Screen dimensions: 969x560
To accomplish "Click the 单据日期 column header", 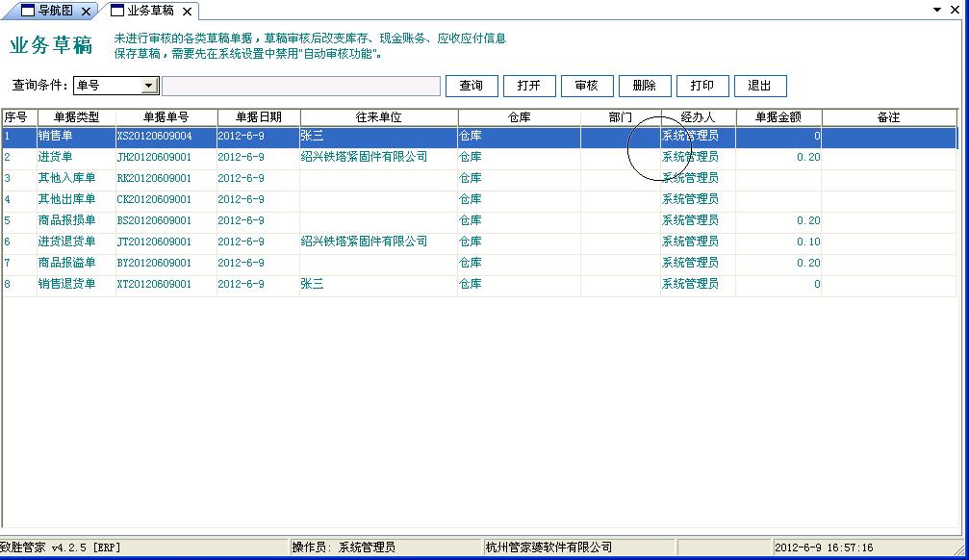I will [x=258, y=117].
